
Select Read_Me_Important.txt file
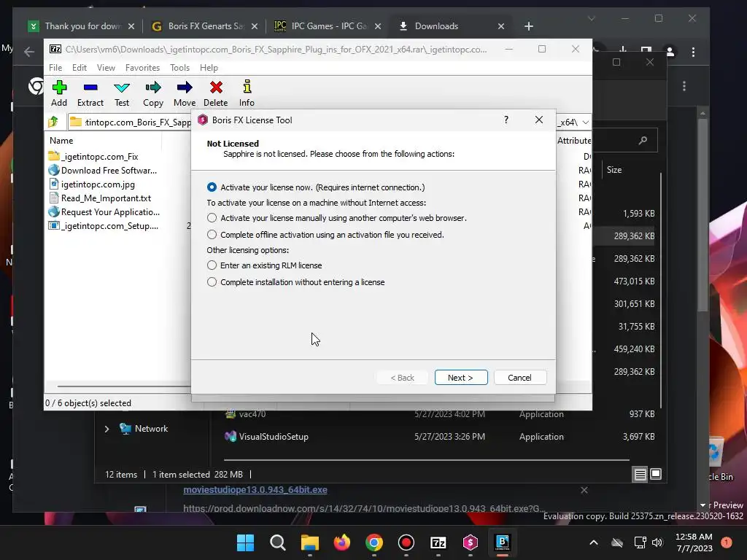[106, 198]
